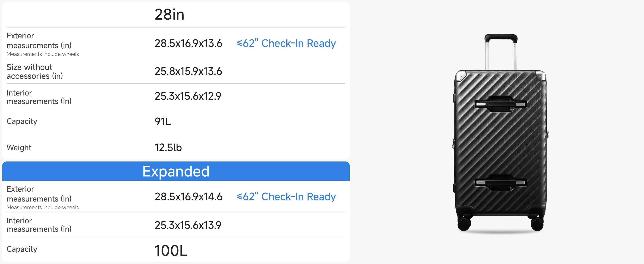Click the 28in size heading
The image size is (644, 264).
pyautogui.click(x=170, y=15)
